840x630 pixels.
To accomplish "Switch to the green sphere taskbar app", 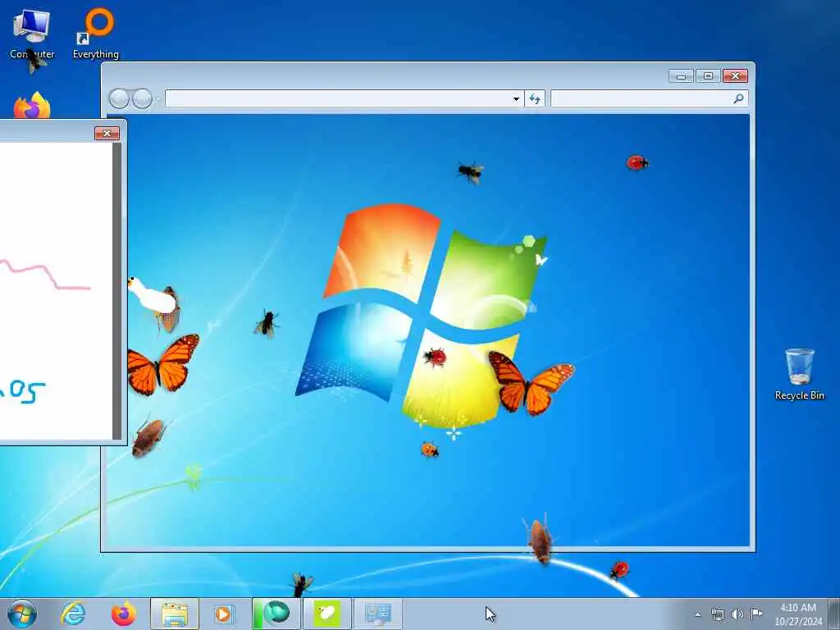I will pyautogui.click(x=276, y=614).
